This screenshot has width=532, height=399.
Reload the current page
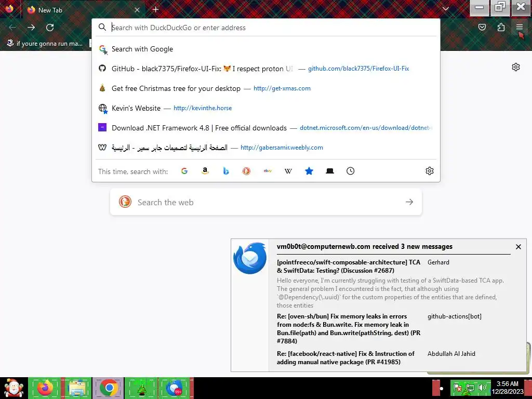point(50,28)
